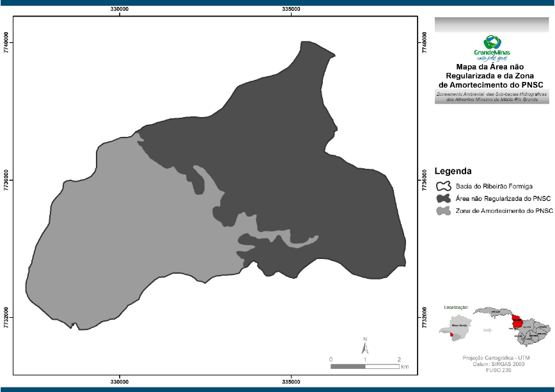Click the 'Legenda' heading

pyautogui.click(x=453, y=171)
